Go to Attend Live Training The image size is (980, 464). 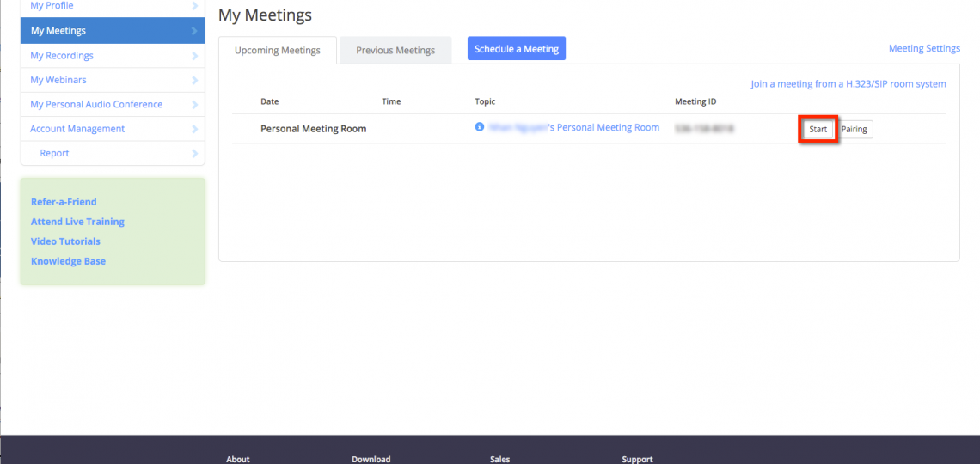coord(77,222)
